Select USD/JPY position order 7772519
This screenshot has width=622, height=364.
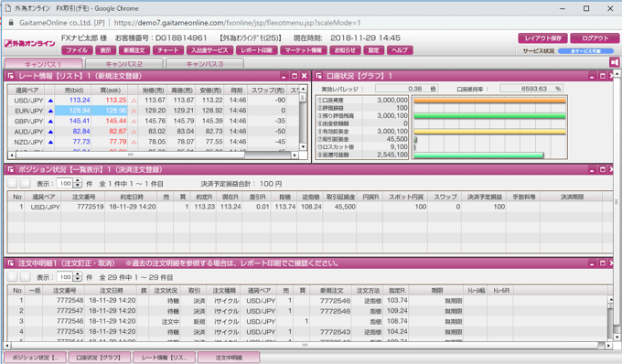(x=309, y=207)
